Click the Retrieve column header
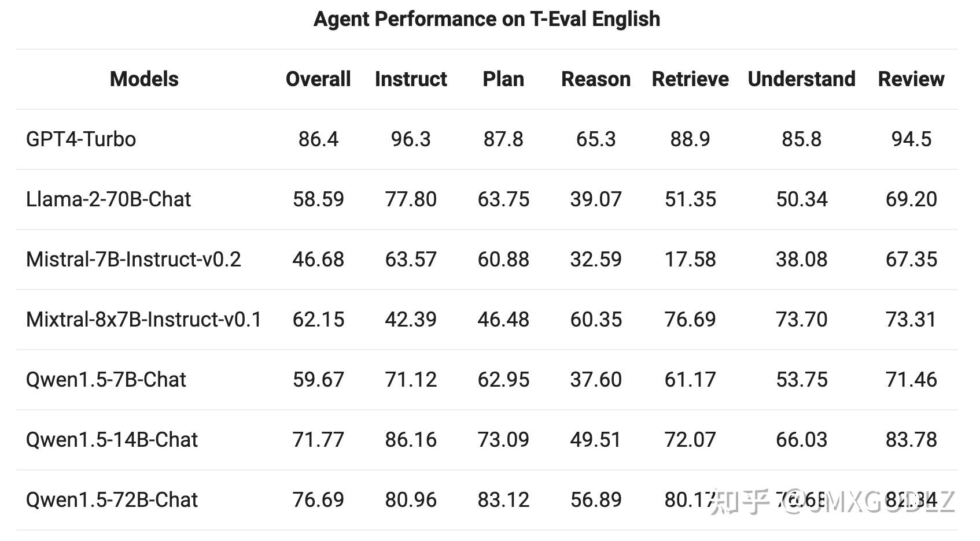Image resolution: width=980 pixels, height=541 pixels. point(690,79)
